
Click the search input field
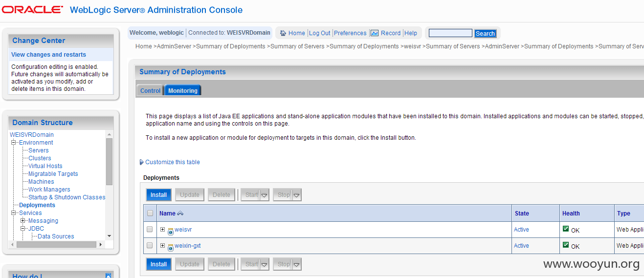point(450,33)
